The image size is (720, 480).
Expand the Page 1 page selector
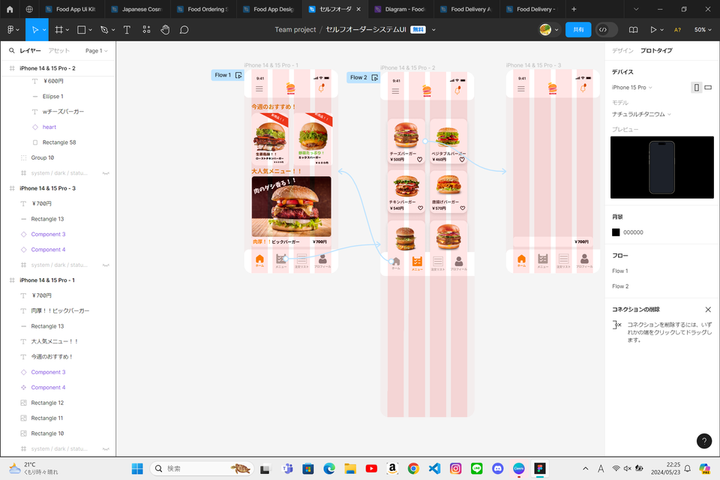96,49
